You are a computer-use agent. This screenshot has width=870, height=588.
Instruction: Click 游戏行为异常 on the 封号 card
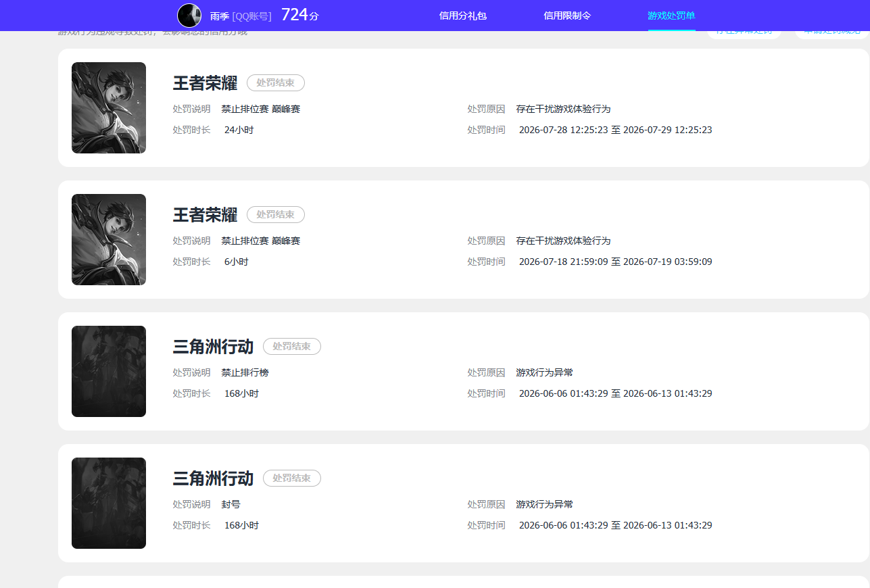click(545, 504)
